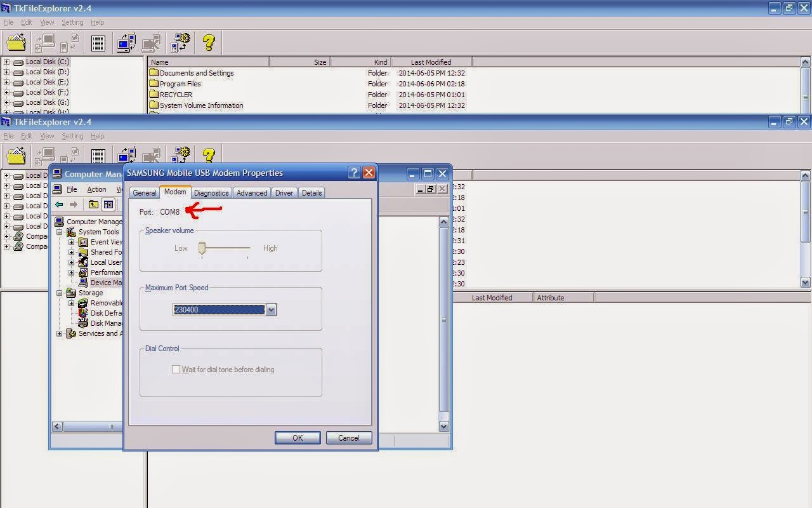
Task: Click transfer-to-phone icon in upper TkFileExplorer toolbar
Action: pyautogui.click(x=69, y=43)
